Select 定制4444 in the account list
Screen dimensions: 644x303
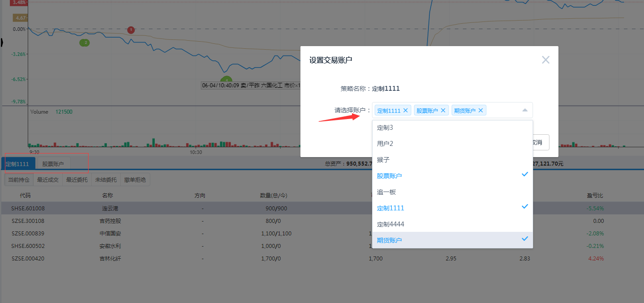tap(453, 224)
